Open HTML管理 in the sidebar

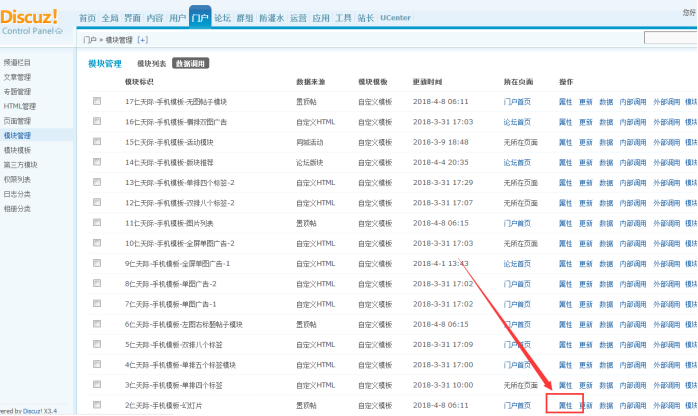tap(20, 106)
